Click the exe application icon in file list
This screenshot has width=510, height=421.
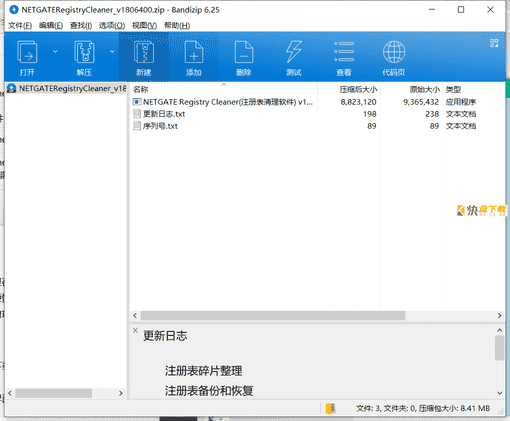pos(137,102)
